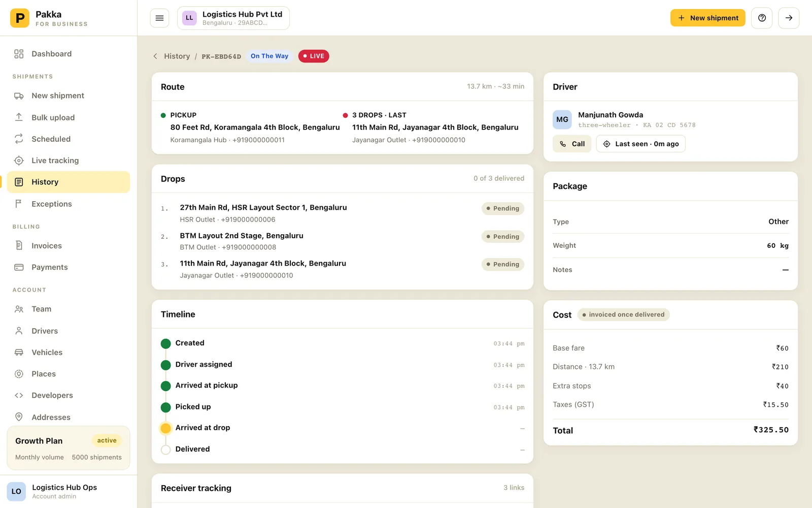Click the Vehicles car icon

(19, 352)
